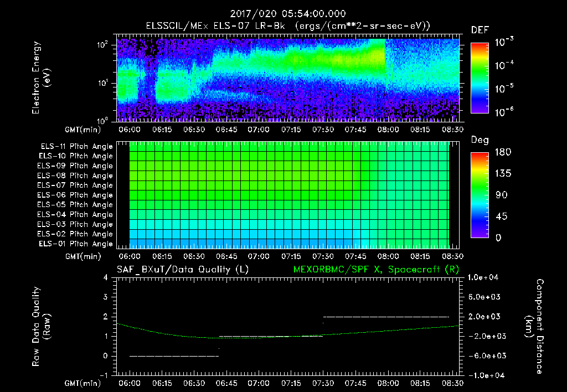
Task: Select the ELS-03 Pitch Angle row label
Action: click(75, 225)
